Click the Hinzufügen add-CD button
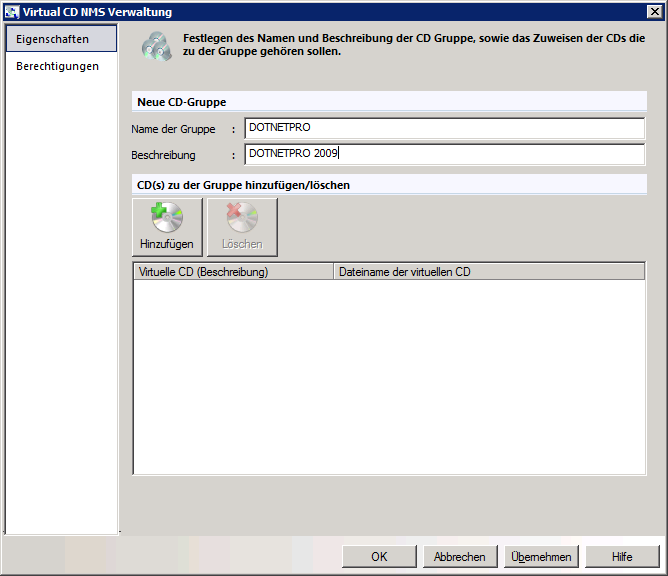Viewport: 668px width, 576px height. (x=167, y=227)
